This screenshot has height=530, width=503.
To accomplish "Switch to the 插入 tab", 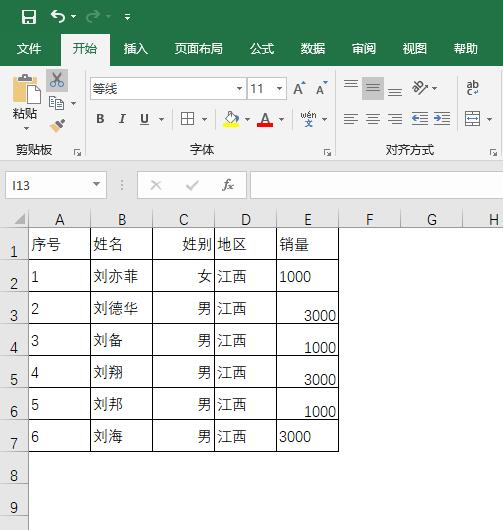I will pos(136,49).
